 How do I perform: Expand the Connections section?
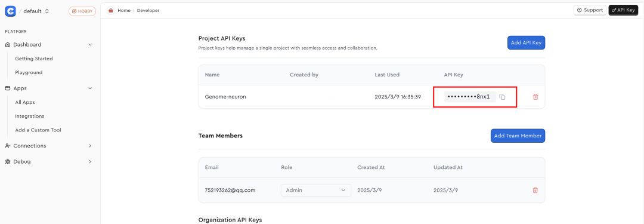click(90, 146)
